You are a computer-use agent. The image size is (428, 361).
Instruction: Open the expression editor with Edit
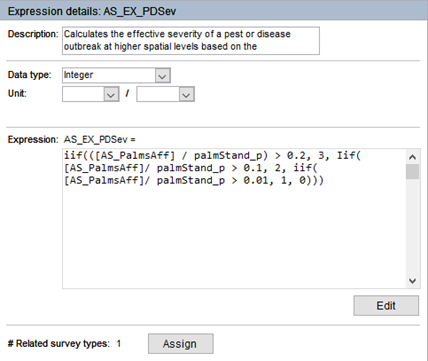pyautogui.click(x=386, y=306)
